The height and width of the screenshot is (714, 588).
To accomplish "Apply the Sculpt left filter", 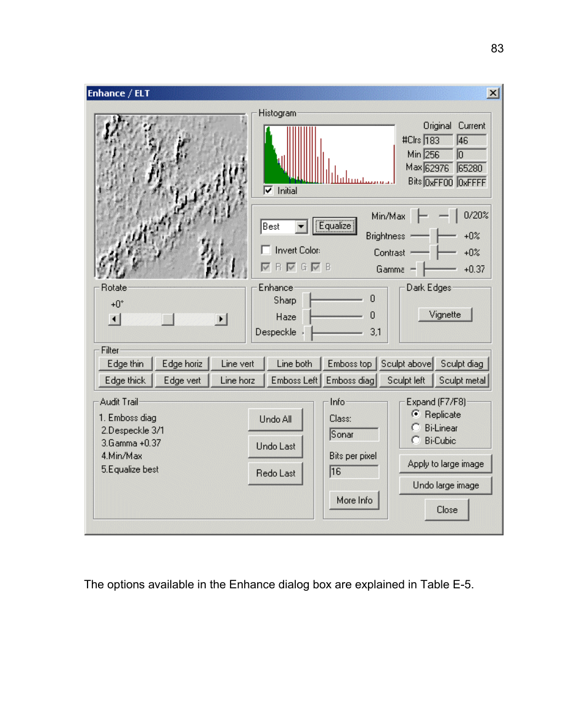I will 406,380.
